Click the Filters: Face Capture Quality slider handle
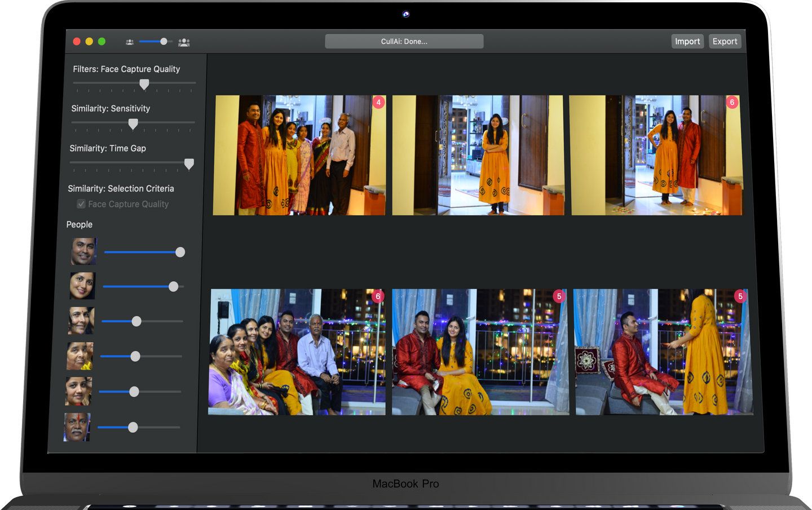 point(144,84)
